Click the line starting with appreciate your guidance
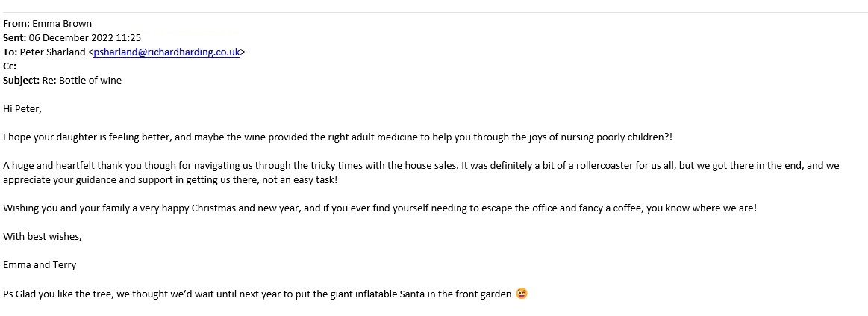This screenshot has width=868, height=316. click(170, 180)
